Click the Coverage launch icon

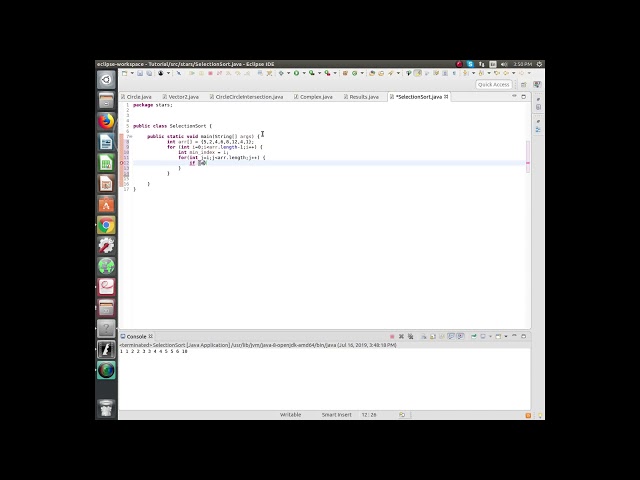(x=311, y=73)
